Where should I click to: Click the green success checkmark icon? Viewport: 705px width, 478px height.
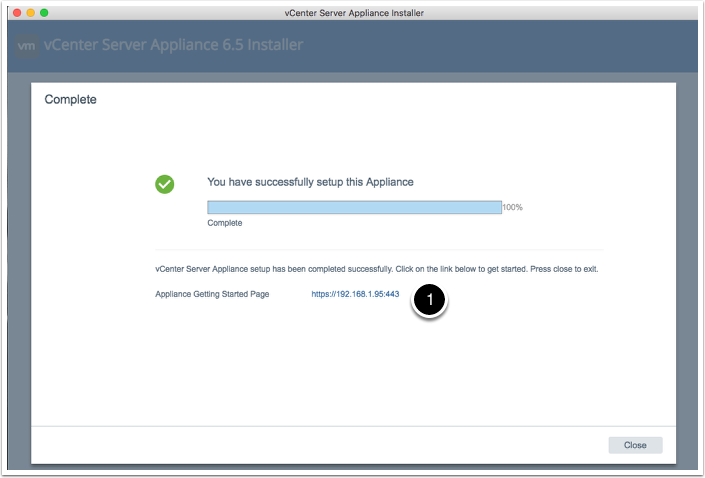pyautogui.click(x=165, y=184)
